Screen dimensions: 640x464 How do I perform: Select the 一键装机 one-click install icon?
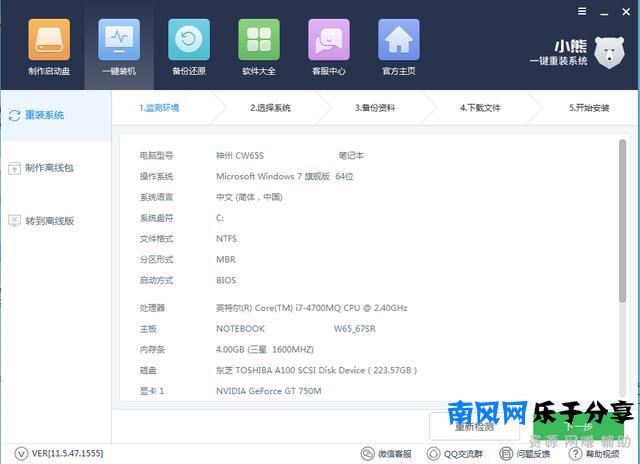click(x=119, y=47)
